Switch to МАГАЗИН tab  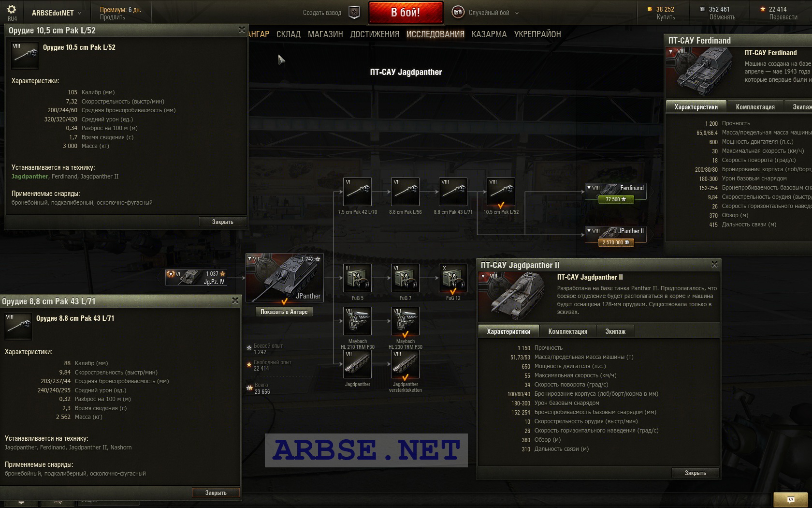(325, 34)
